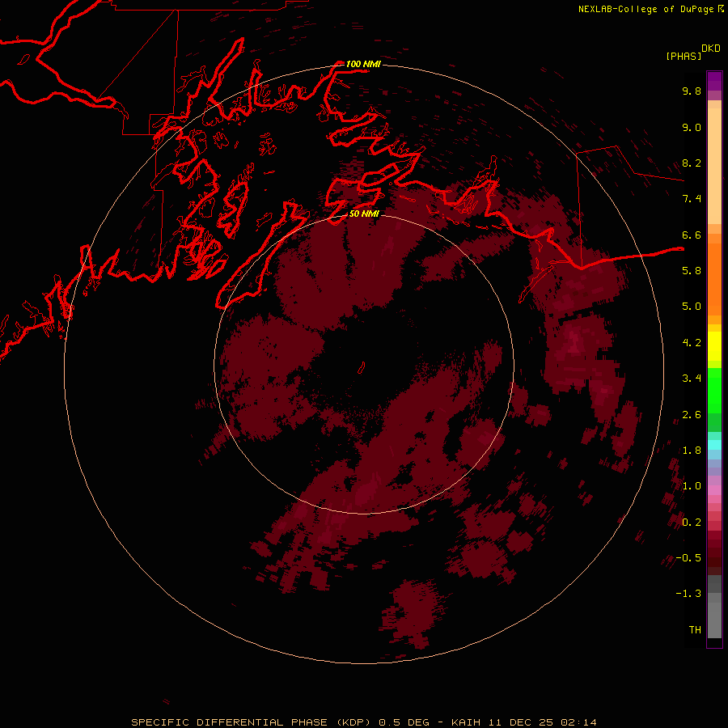Click the 9.0 value on the color scale

click(x=692, y=127)
